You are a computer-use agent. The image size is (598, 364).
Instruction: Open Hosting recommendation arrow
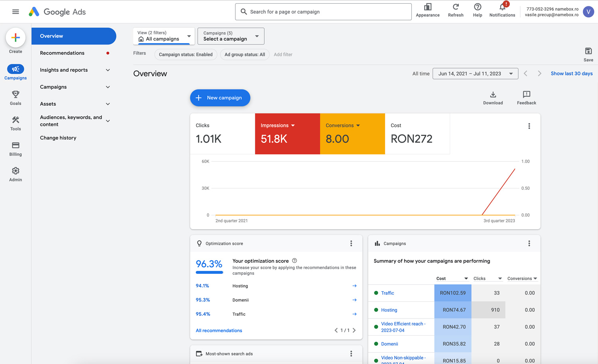pyautogui.click(x=354, y=286)
